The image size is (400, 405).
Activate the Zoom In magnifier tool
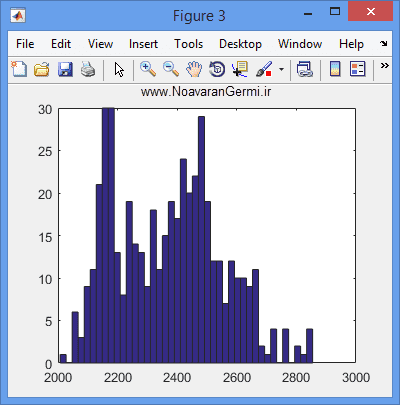coord(148,69)
